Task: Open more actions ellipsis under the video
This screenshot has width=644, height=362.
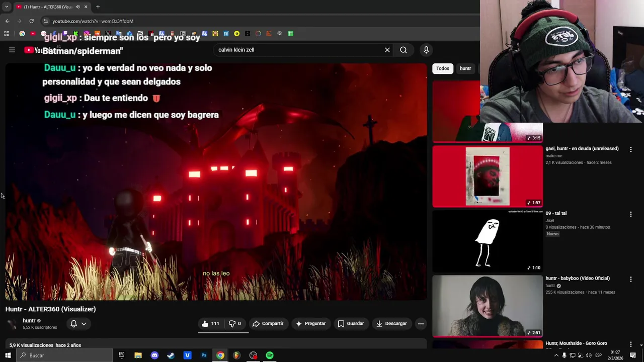Action: tap(421, 323)
